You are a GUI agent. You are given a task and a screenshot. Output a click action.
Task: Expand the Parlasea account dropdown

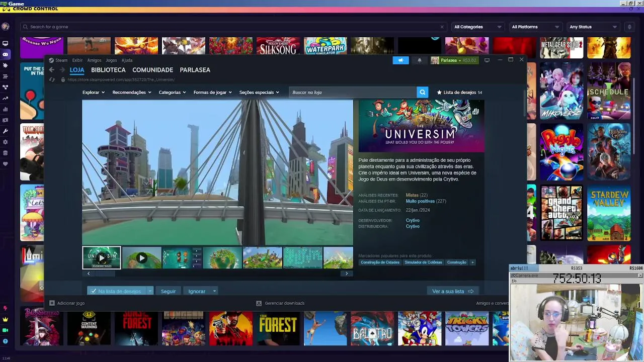[x=453, y=60]
